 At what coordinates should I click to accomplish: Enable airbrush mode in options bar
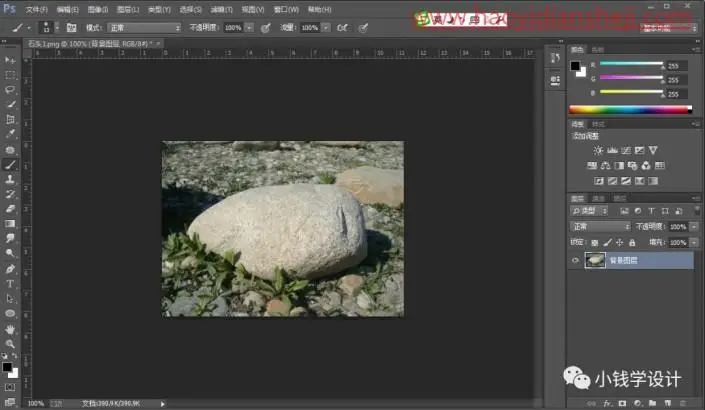(x=342, y=28)
